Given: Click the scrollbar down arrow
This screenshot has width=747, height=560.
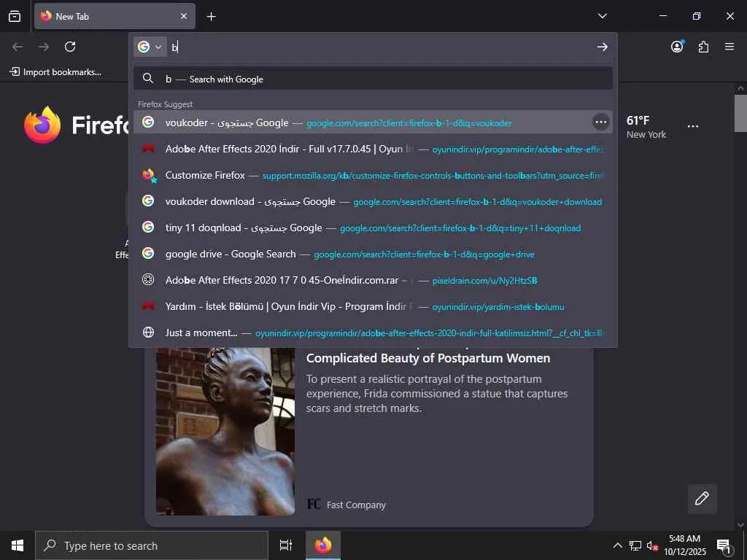Looking at the screenshot, I should pyautogui.click(x=740, y=525).
